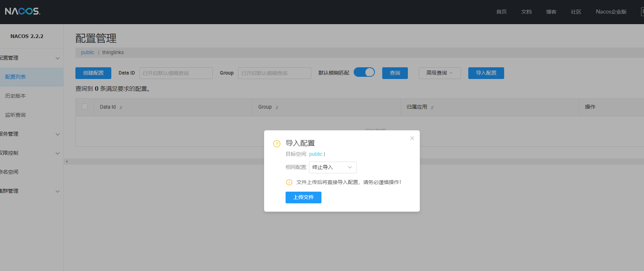Focus the Group search field
Screen dimensions: 644x271
pos(275,73)
